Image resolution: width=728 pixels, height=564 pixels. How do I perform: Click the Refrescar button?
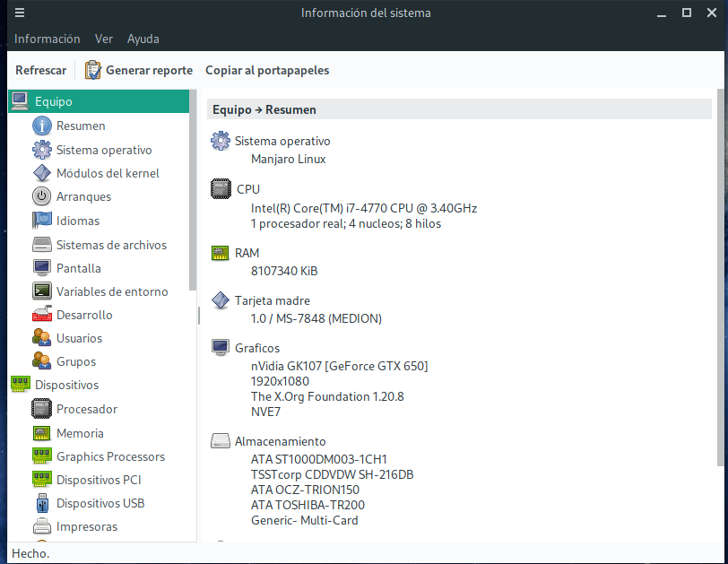(x=41, y=70)
